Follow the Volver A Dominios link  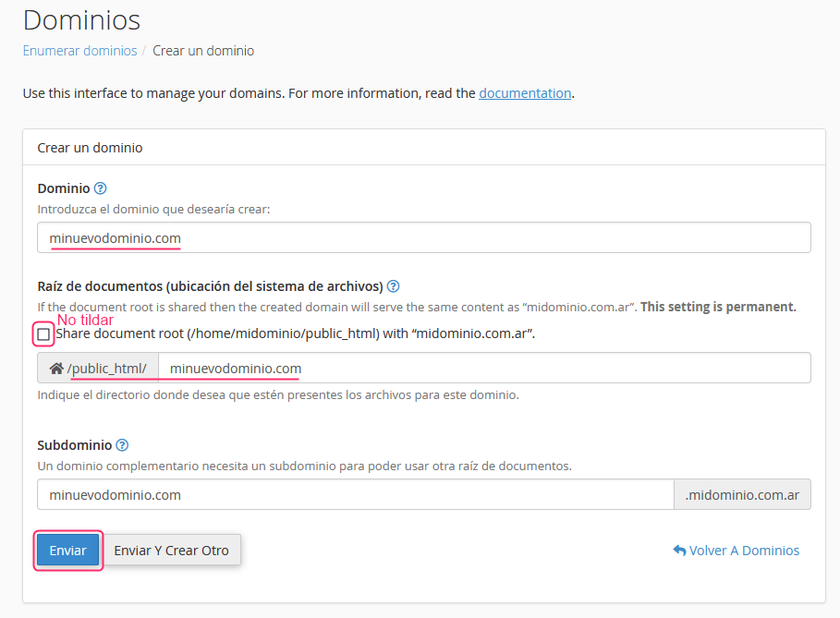(744, 551)
